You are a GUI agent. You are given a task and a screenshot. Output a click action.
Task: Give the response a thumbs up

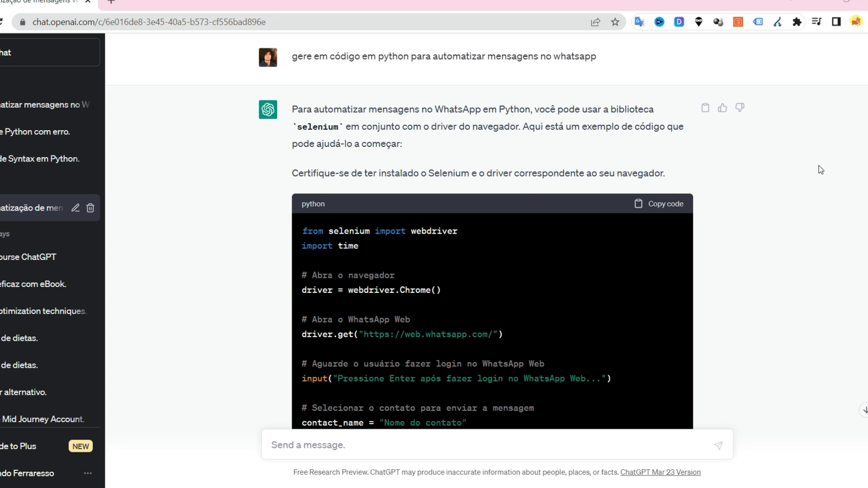[723, 108]
